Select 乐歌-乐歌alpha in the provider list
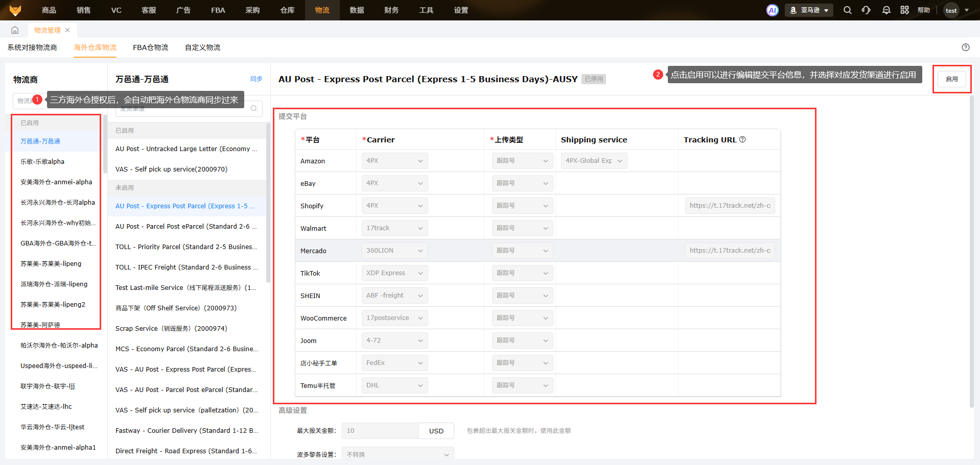This screenshot has height=465, width=980. point(42,162)
